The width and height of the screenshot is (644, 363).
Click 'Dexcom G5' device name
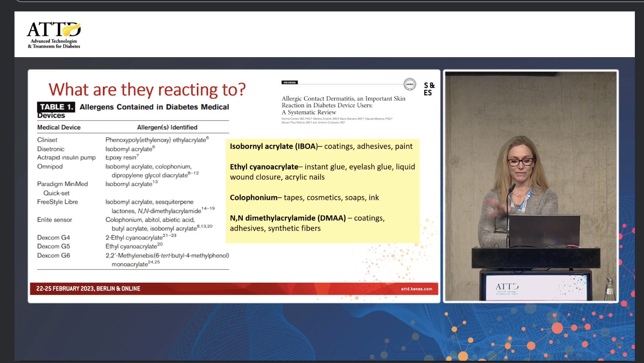tap(54, 247)
